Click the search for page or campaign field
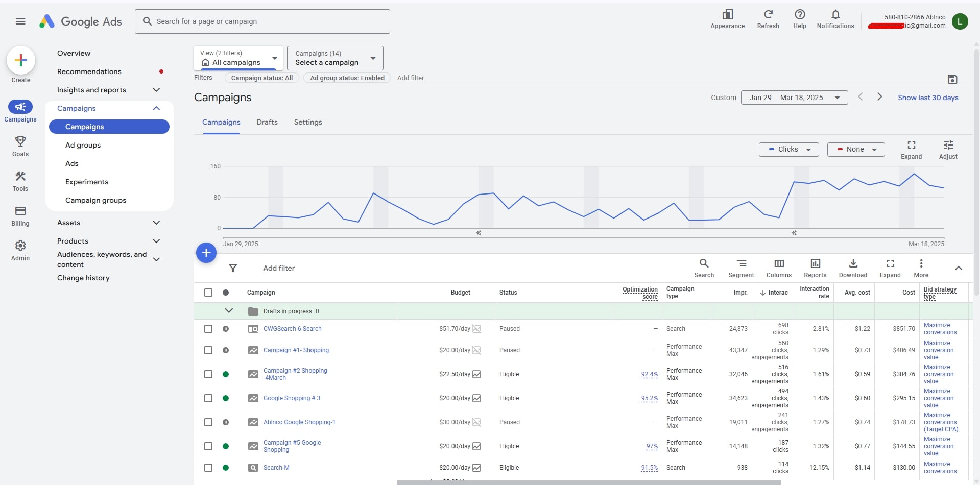Screen dimensions: 980x485 (262, 21)
